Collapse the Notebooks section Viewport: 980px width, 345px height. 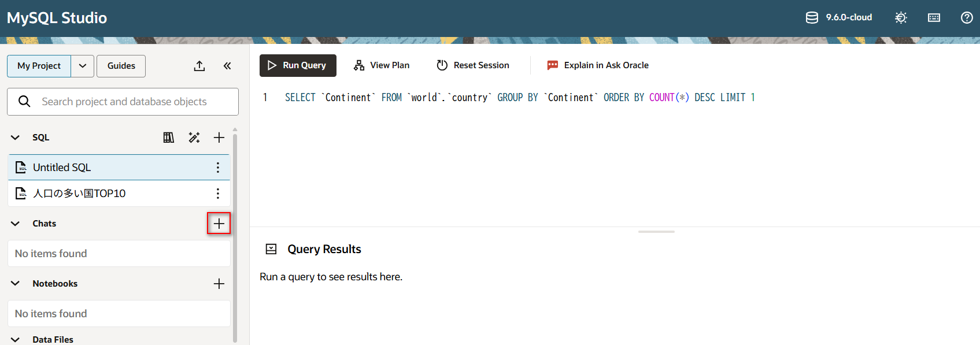(x=16, y=284)
